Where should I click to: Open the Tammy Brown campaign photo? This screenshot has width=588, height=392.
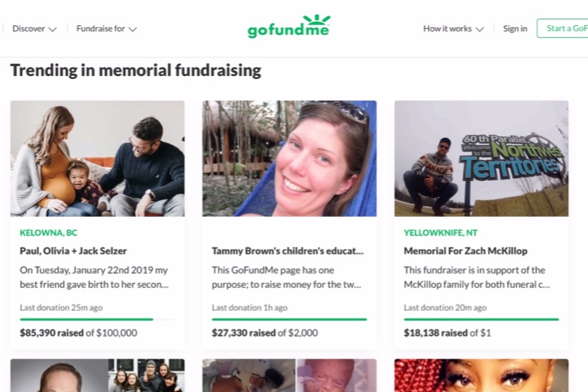pyautogui.click(x=289, y=158)
